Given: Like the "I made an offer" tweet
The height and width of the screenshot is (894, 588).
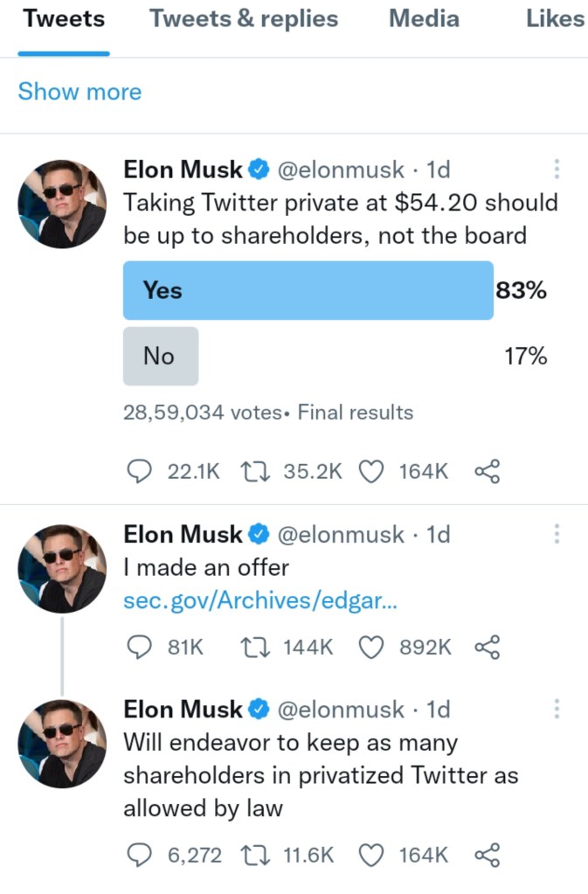Looking at the screenshot, I should [x=372, y=647].
